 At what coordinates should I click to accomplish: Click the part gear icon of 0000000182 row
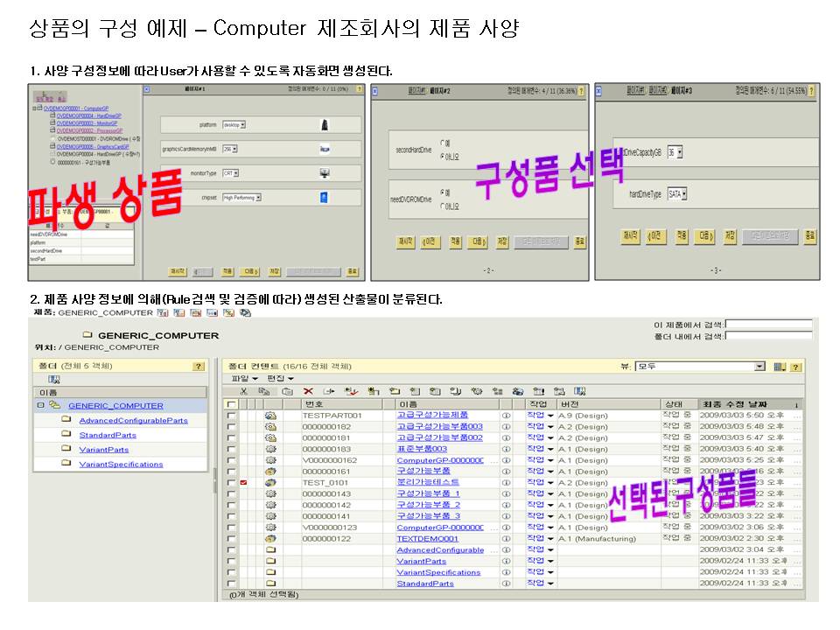[x=271, y=427]
